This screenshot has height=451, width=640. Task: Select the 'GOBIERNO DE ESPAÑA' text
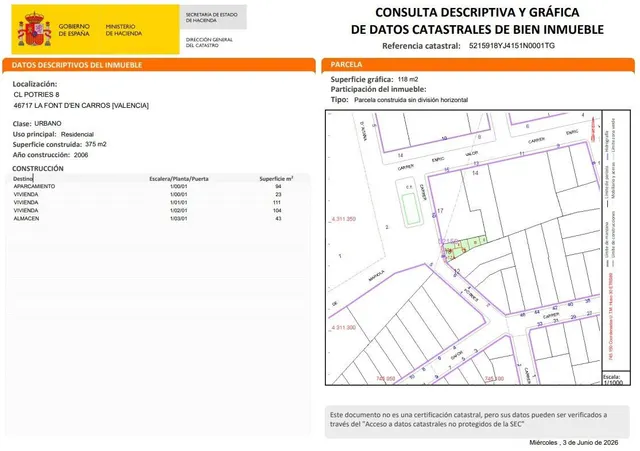point(74,30)
